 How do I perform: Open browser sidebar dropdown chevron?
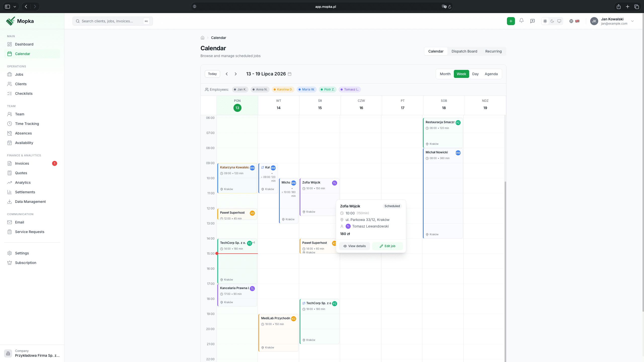pyautogui.click(x=15, y=7)
